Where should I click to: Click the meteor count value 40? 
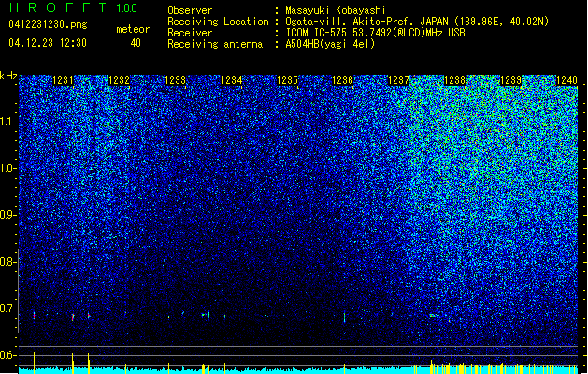136,43
